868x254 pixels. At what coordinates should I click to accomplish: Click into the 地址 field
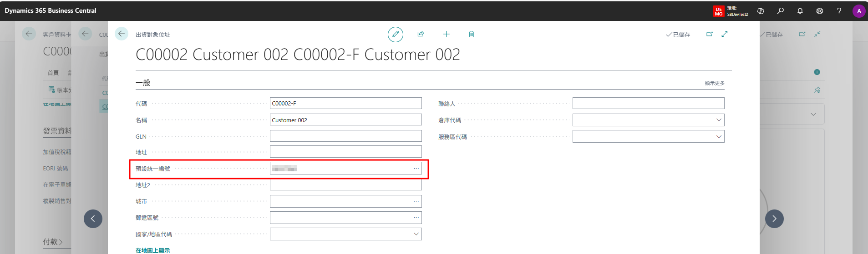pos(345,152)
